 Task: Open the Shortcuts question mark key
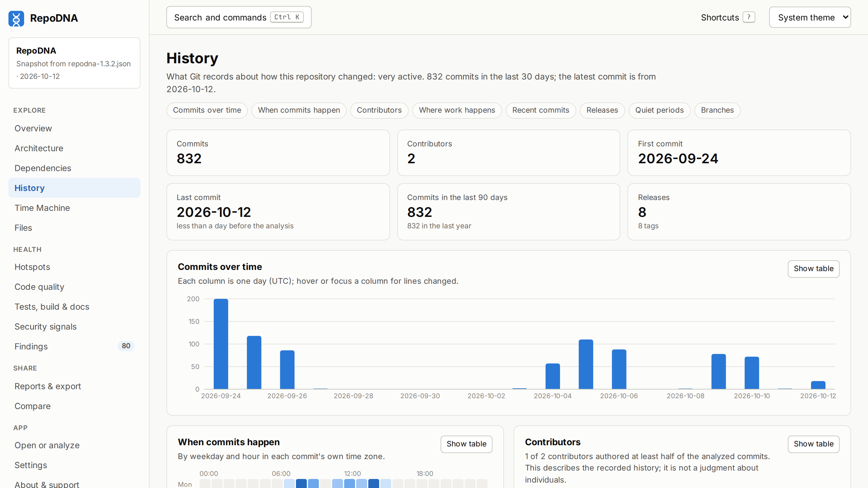(748, 17)
